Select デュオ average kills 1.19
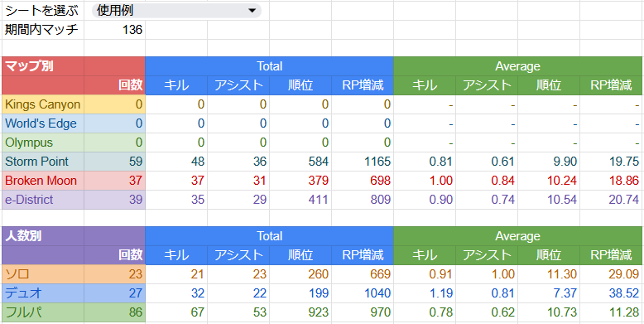Viewport: 644px width, 324px height. tap(425, 293)
